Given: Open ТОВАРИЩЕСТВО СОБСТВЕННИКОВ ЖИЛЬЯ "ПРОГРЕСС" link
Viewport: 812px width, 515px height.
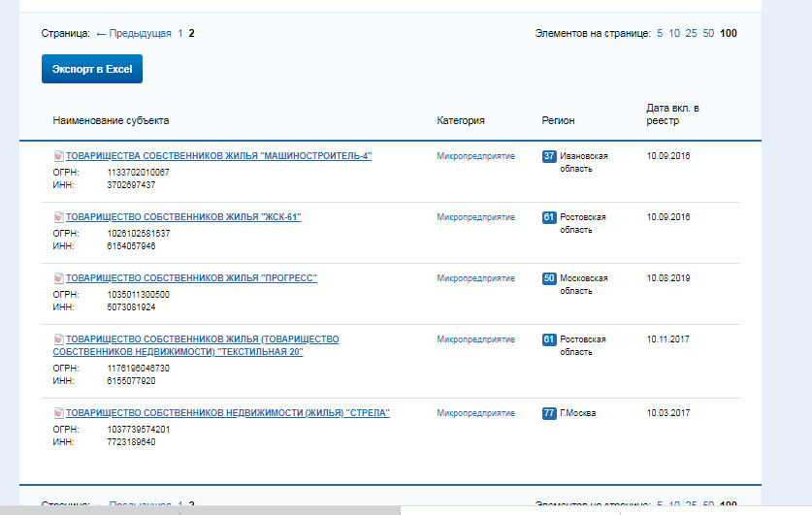Looking at the screenshot, I should tap(191, 278).
